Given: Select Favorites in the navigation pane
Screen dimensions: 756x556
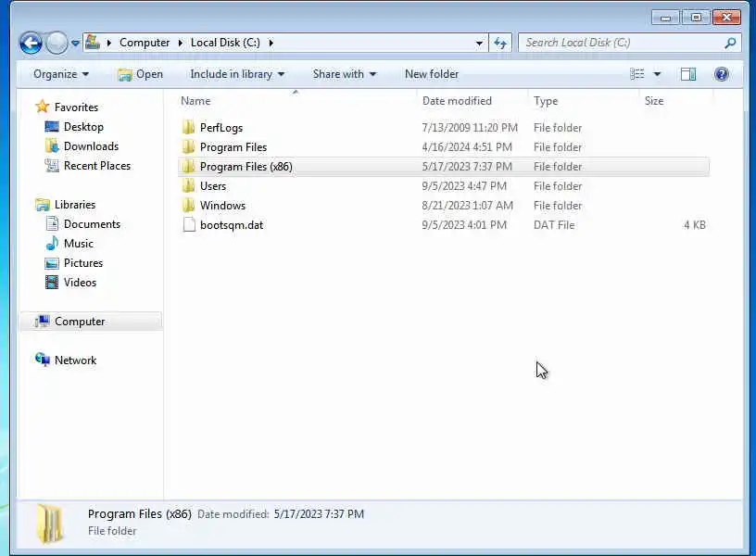Looking at the screenshot, I should [76, 107].
